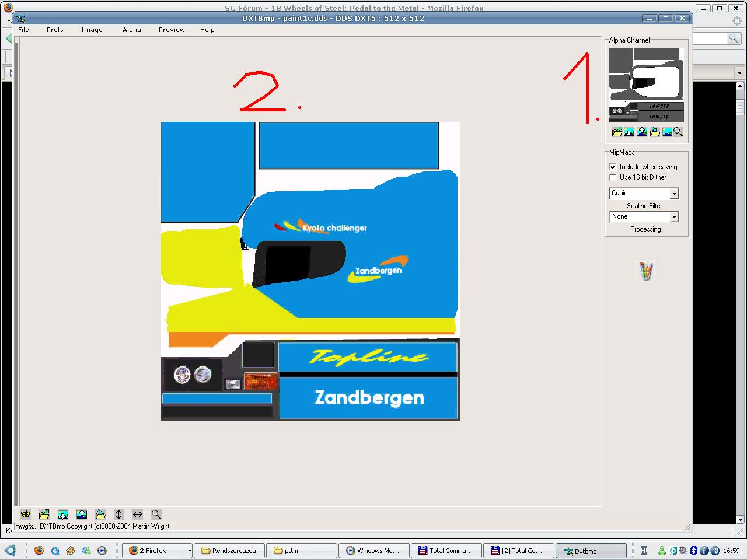The width and height of the screenshot is (747, 560).
Task: Click the butterfly icon in bottom toolbar
Action: [26, 514]
